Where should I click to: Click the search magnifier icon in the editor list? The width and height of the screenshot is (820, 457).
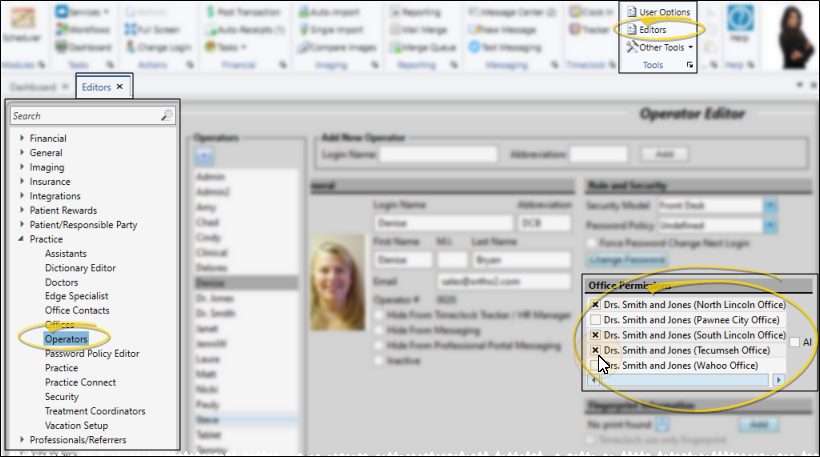pyautogui.click(x=166, y=116)
